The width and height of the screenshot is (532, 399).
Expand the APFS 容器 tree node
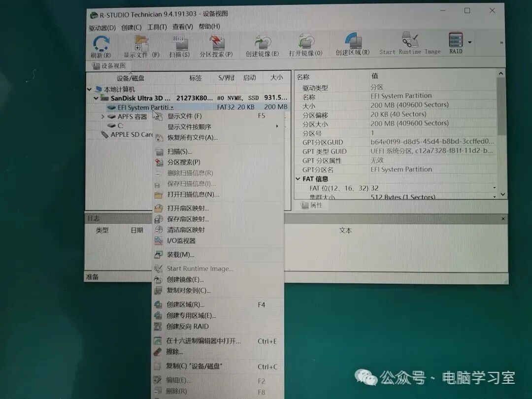pyautogui.click(x=102, y=117)
